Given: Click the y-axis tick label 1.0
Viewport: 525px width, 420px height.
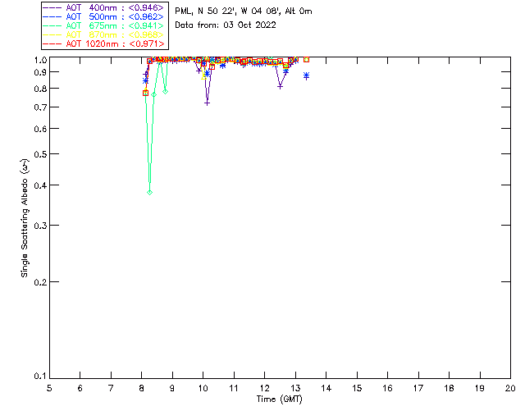Looking at the screenshot, I should pyautogui.click(x=40, y=60).
